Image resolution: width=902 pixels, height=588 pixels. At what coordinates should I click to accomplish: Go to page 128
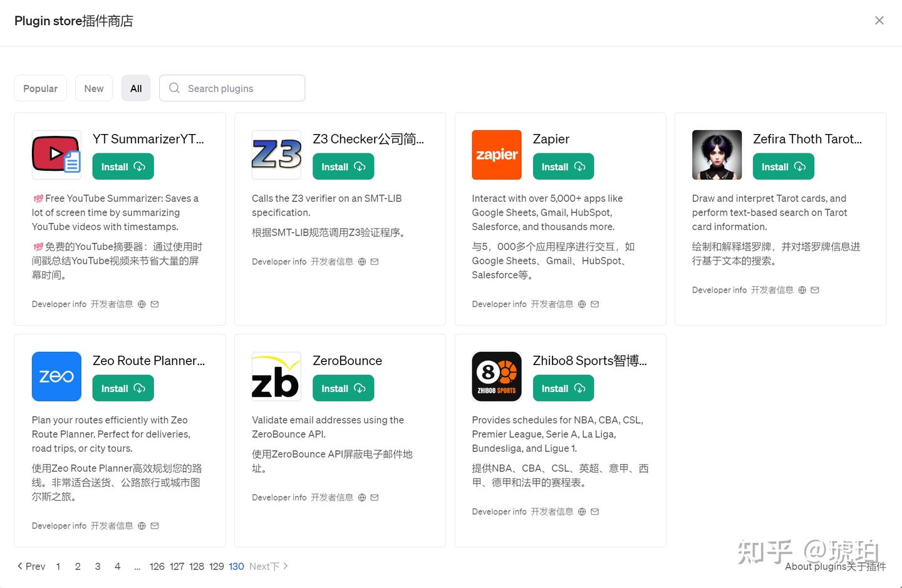coord(197,566)
